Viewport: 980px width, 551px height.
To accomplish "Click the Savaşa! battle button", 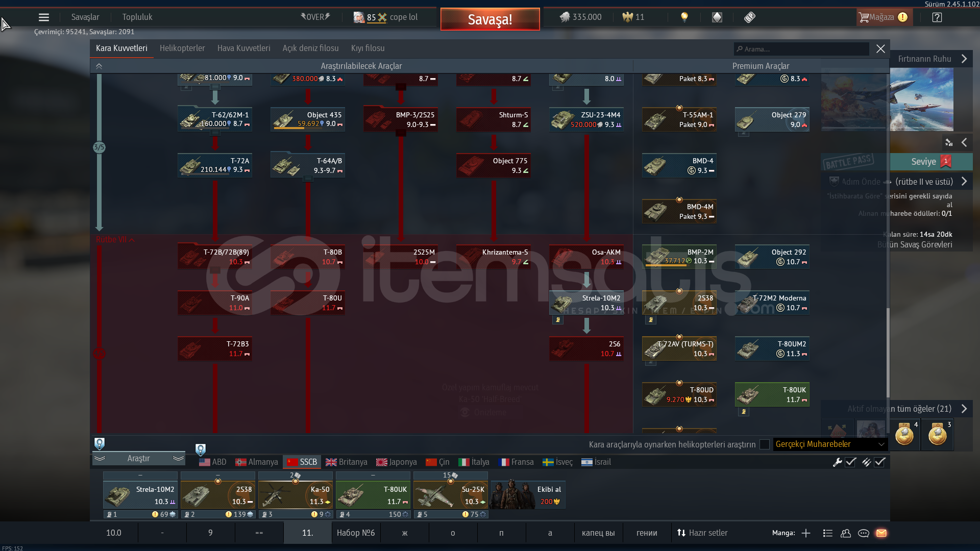I will click(490, 19).
